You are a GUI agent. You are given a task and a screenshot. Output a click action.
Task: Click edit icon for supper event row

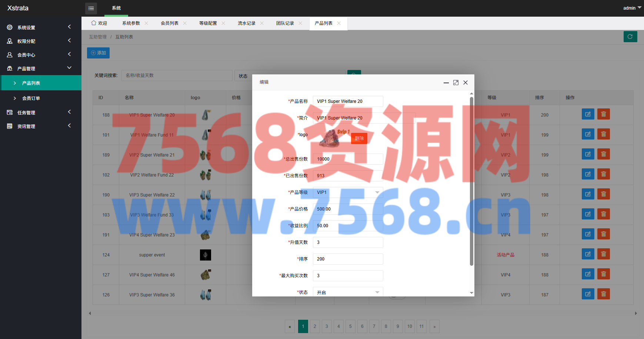coord(588,254)
